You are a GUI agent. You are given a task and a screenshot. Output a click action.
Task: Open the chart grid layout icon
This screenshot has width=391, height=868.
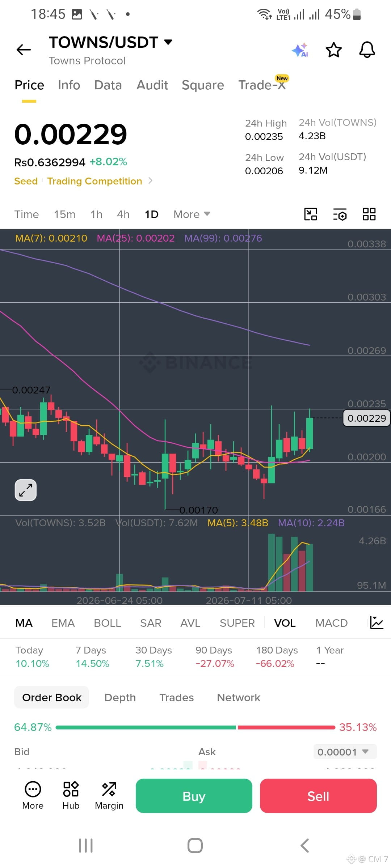coord(369,214)
